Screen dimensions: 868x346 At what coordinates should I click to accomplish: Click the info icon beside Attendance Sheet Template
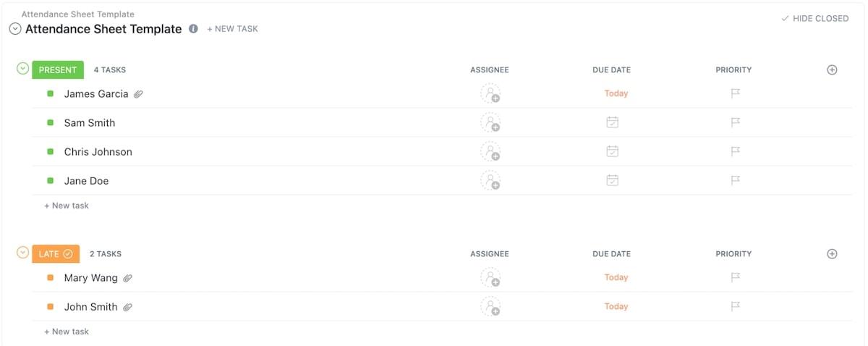pyautogui.click(x=193, y=29)
